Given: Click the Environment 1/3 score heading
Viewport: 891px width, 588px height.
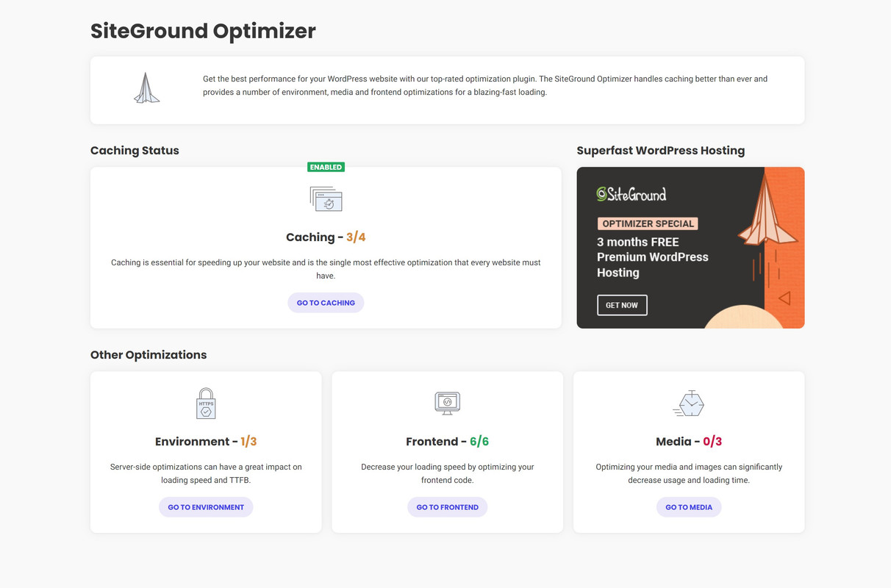Looking at the screenshot, I should pos(206,442).
